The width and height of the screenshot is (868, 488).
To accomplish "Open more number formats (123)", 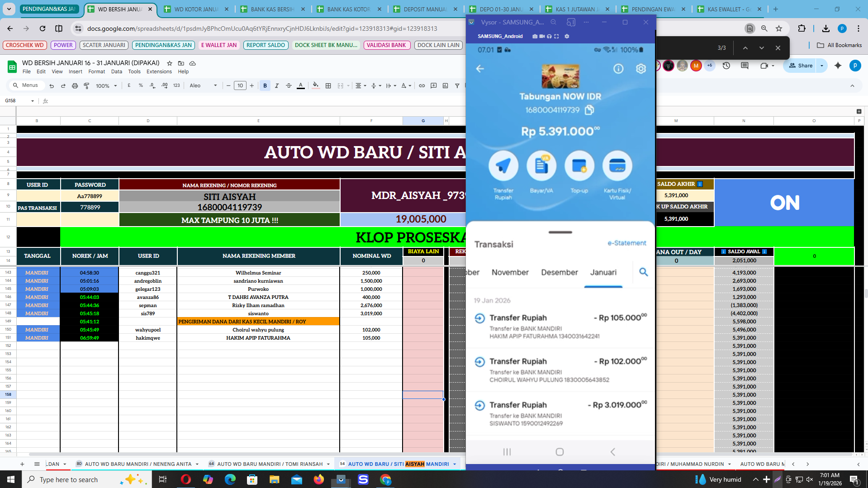I will pyautogui.click(x=176, y=85).
